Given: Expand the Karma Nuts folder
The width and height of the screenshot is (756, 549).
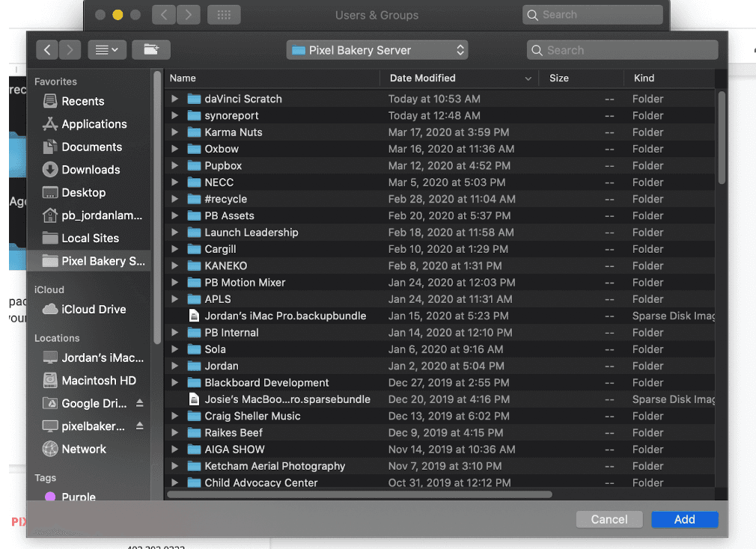Looking at the screenshot, I should coord(174,132).
